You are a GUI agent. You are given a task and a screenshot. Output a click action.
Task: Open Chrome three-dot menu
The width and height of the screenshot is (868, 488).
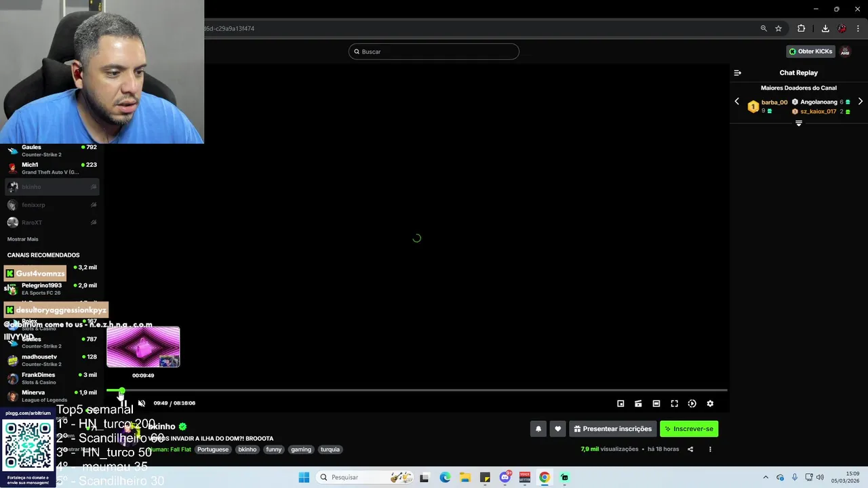point(858,28)
